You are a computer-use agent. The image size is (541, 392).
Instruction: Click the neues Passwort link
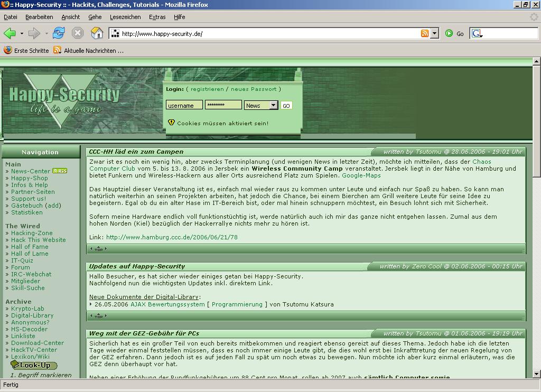click(254, 89)
